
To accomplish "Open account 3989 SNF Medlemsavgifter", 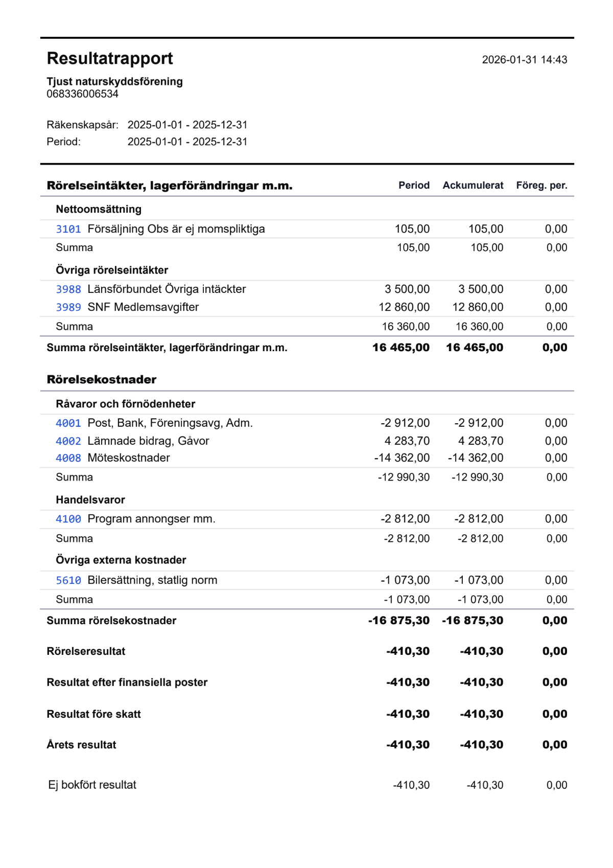I will tap(68, 307).
